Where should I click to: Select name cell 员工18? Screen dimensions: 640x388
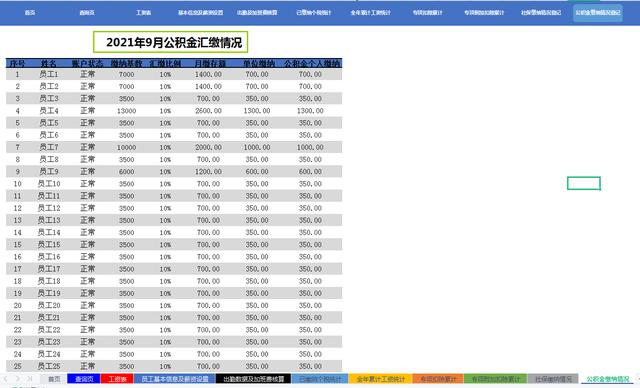click(49, 281)
